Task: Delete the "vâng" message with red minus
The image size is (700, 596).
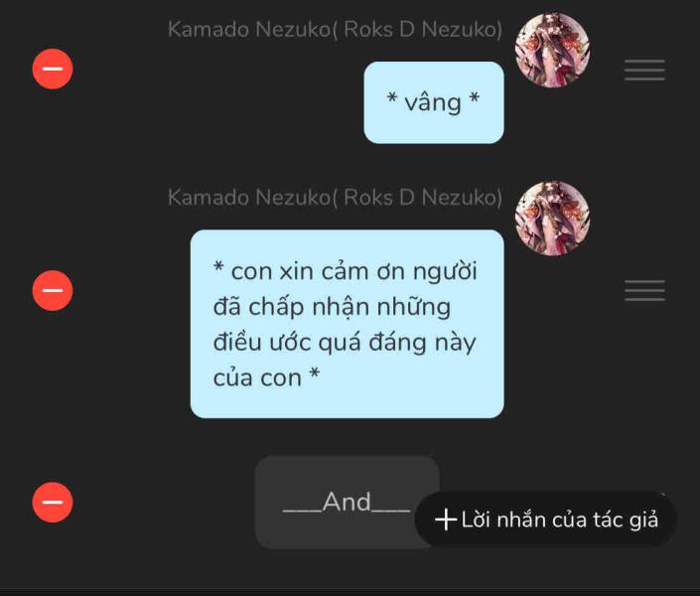Action: pyautogui.click(x=53, y=69)
